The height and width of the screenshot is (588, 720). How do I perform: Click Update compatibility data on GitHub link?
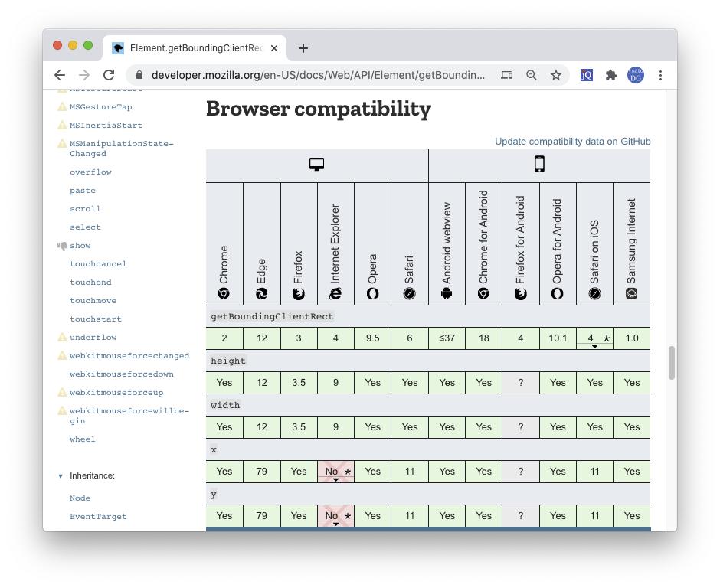pos(572,142)
